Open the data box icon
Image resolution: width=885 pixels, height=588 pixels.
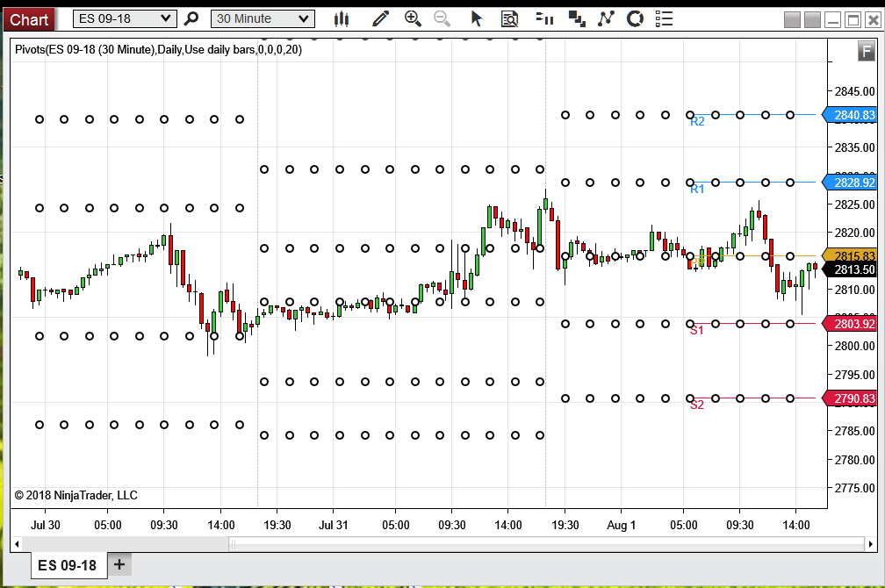coord(509,19)
